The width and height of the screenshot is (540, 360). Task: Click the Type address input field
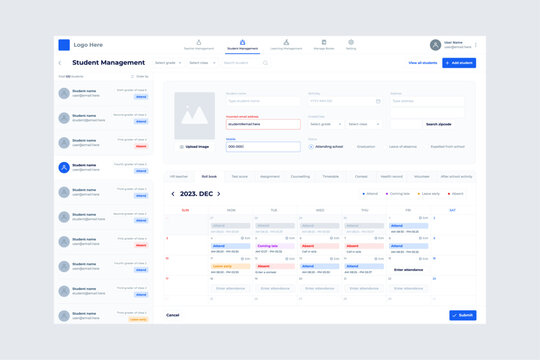427,101
